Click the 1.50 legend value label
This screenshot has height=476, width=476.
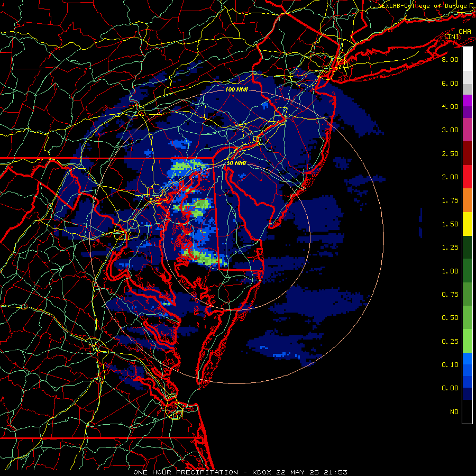tap(450, 224)
